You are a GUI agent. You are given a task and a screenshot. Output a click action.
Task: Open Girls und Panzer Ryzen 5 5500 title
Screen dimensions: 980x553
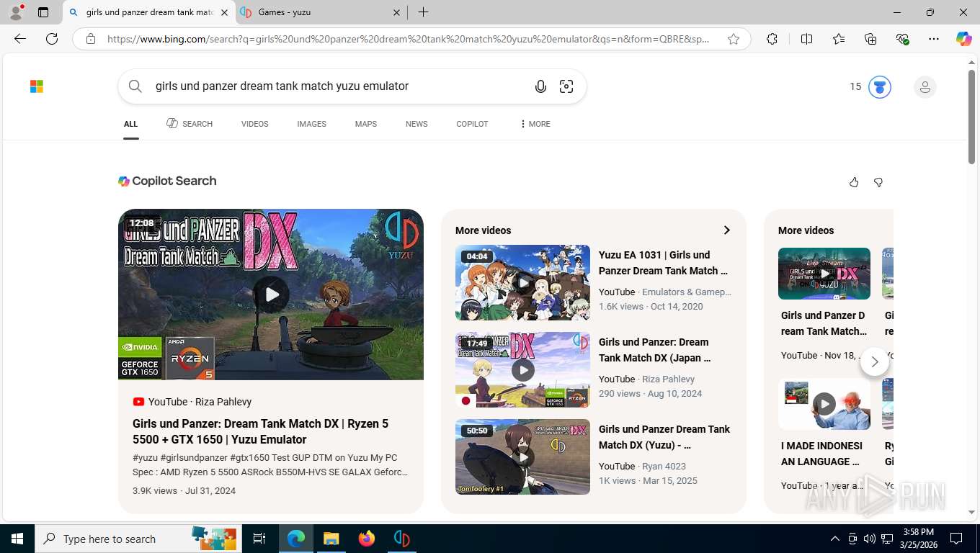tap(260, 431)
